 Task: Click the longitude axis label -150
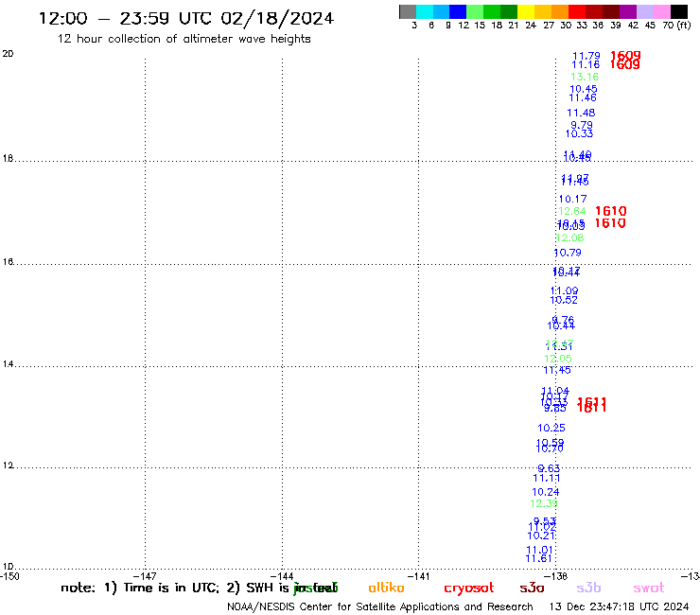click(x=9, y=576)
